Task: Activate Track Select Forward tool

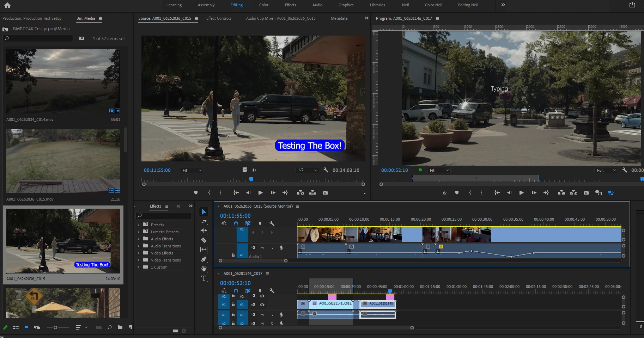Action: (204, 221)
